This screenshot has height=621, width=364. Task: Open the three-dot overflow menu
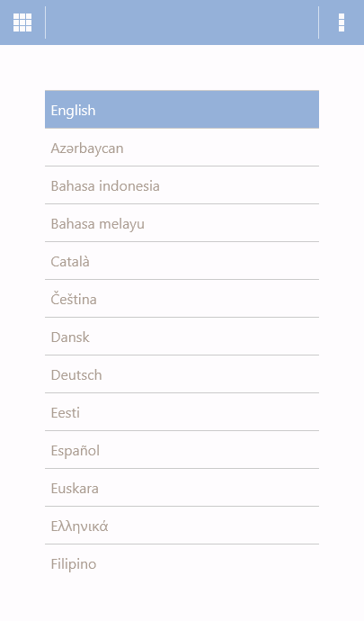point(342,22)
